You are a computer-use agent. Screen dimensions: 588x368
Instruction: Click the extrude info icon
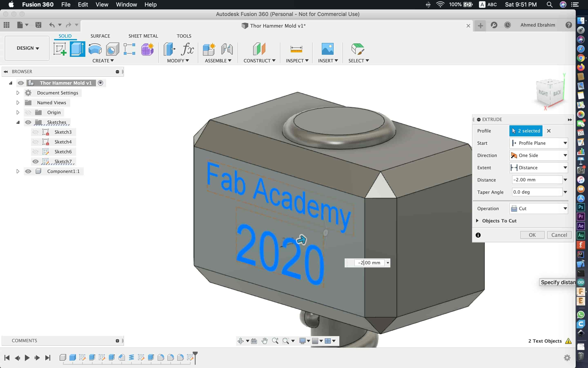click(x=478, y=235)
